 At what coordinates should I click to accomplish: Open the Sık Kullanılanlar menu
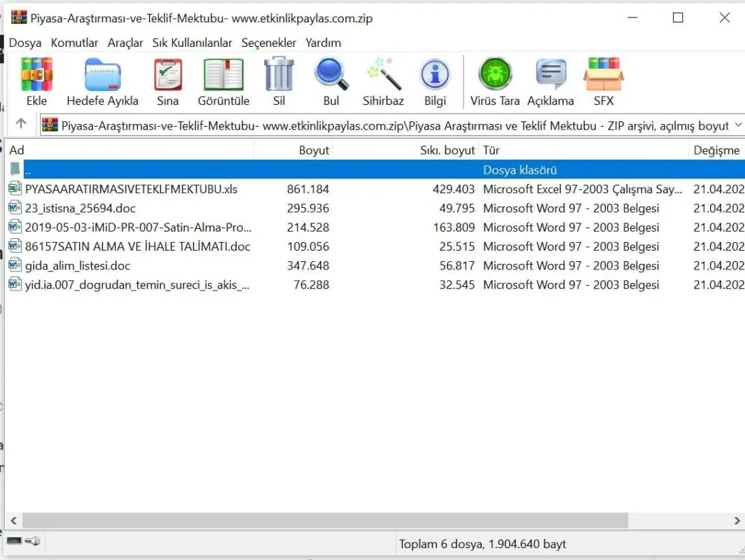pyautogui.click(x=192, y=43)
